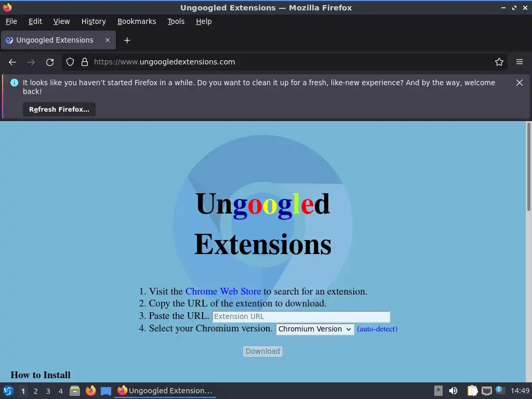
Task: Open the update notifier tray icon
Action: pyautogui.click(x=500, y=390)
